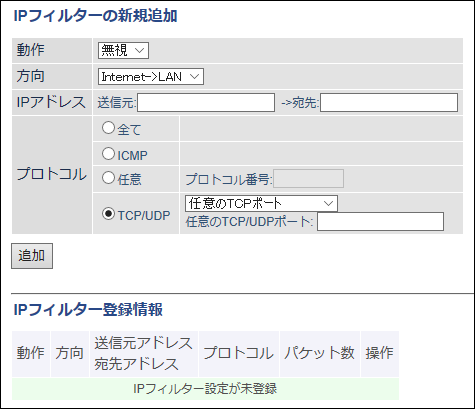The image size is (475, 409).
Task: Click the プロトコル番号 input box
Action: (x=308, y=178)
